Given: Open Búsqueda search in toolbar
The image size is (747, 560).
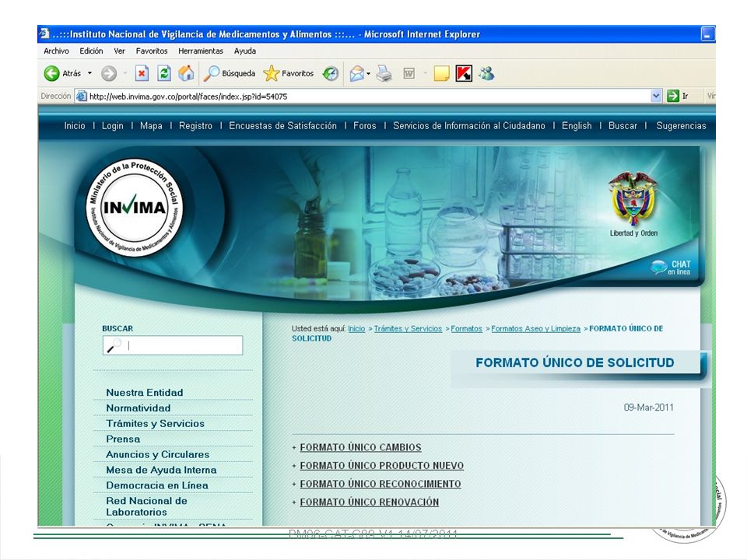Looking at the screenshot, I should click(x=230, y=73).
